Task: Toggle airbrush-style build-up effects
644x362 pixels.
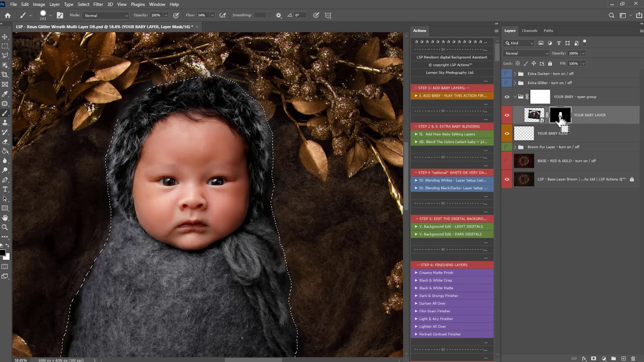Action: pos(223,16)
